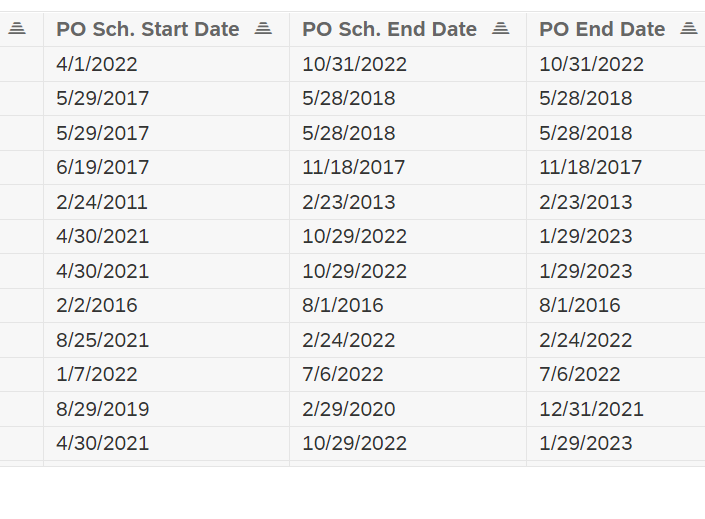The width and height of the screenshot is (705, 519).
Task: Sort by the PO Sch. Start Date header
Action: (148, 29)
